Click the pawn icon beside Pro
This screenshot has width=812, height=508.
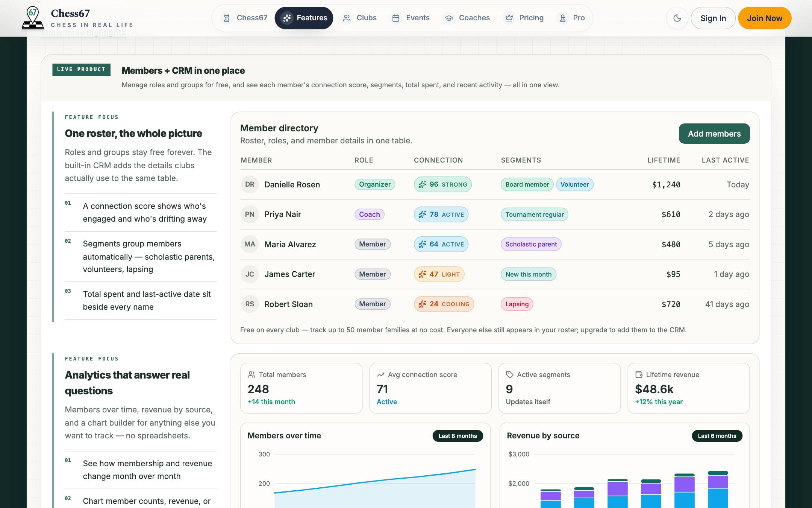click(x=563, y=18)
